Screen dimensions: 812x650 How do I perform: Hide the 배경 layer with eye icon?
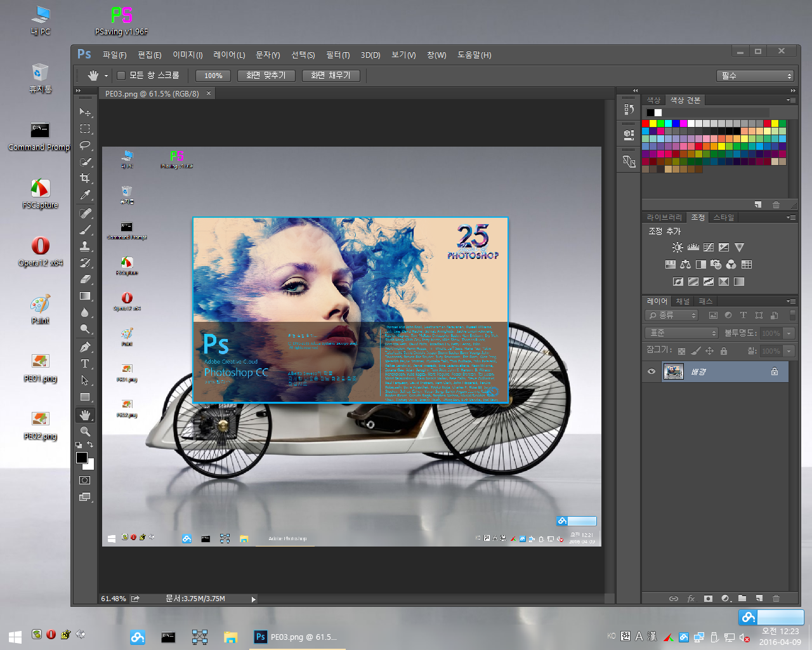[652, 372]
